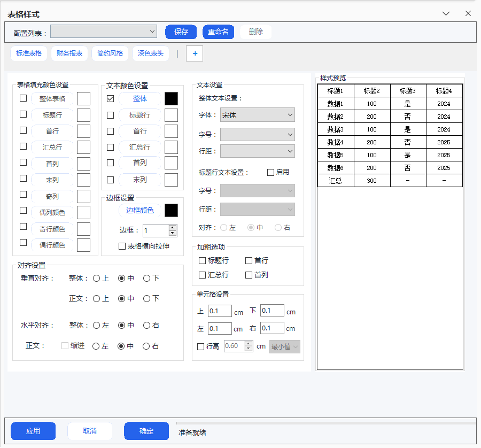Image resolution: width=481 pixels, height=448 pixels.
Task: Open the 最小值 row height dropdown
Action: click(285, 347)
